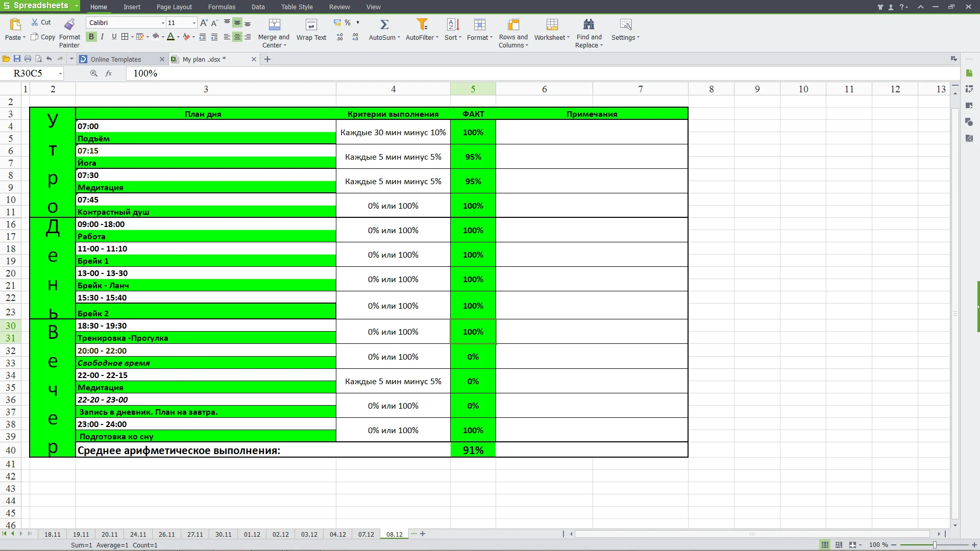Click the Copy button
Viewport: 980px width, 551px height.
point(43,37)
